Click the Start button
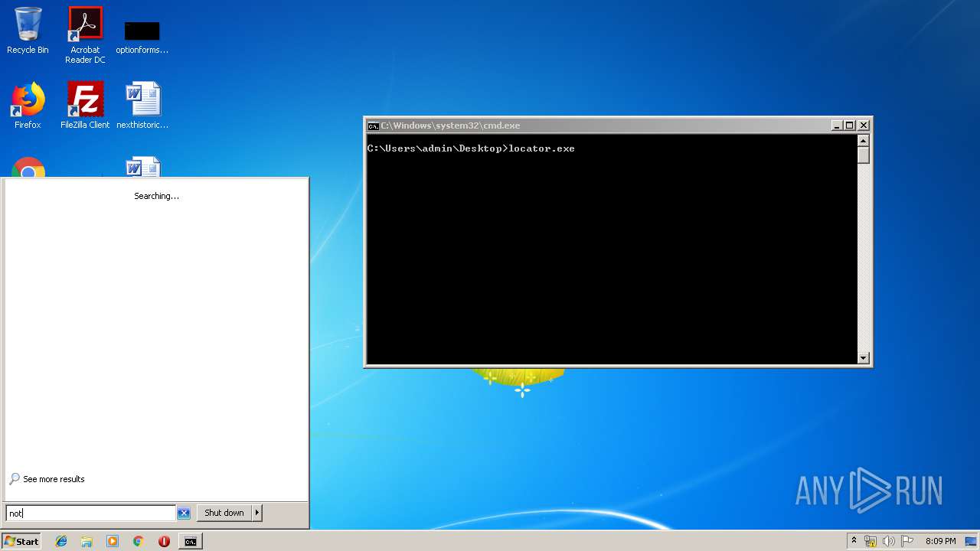 click(21, 541)
